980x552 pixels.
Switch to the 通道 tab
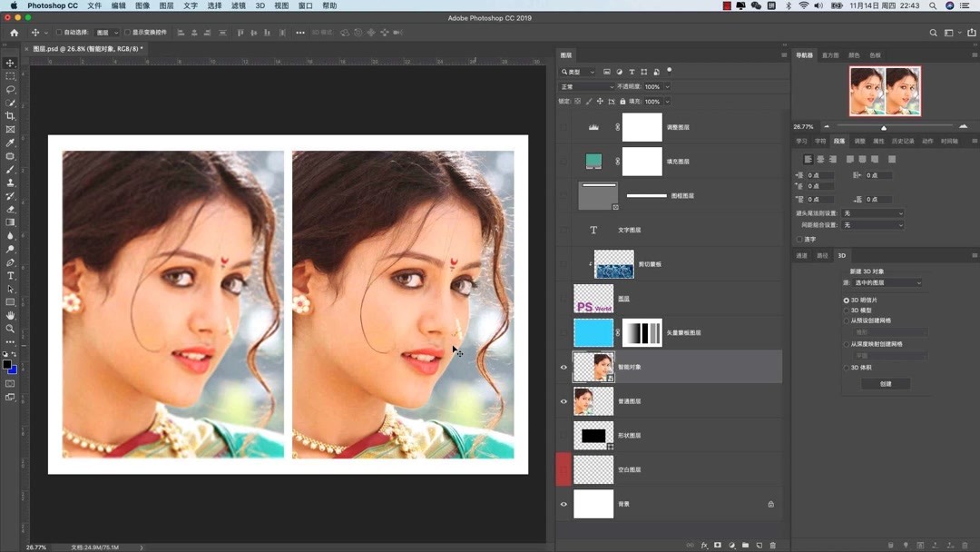coord(802,255)
